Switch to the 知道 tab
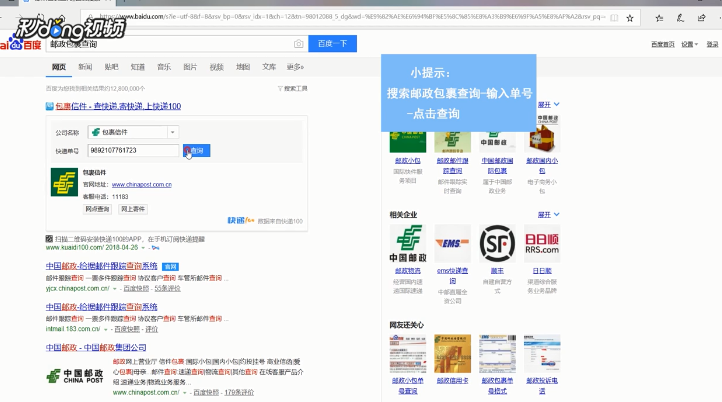Screen dimensions: 722x402 pos(138,67)
